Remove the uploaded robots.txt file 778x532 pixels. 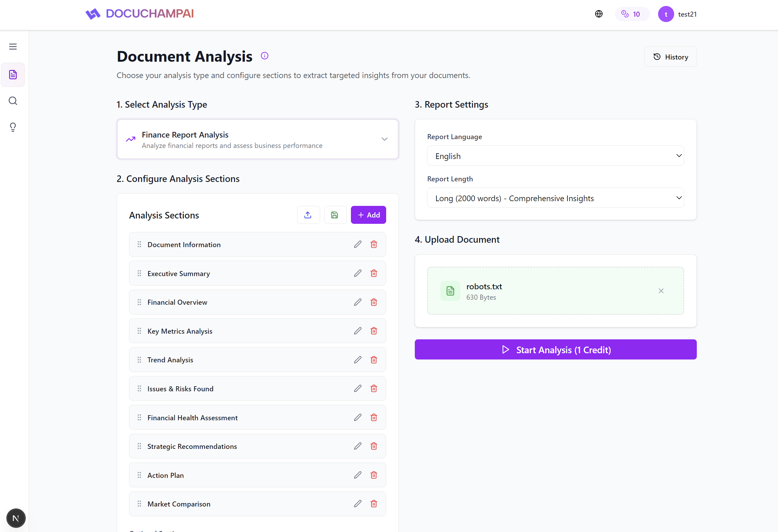point(661,291)
